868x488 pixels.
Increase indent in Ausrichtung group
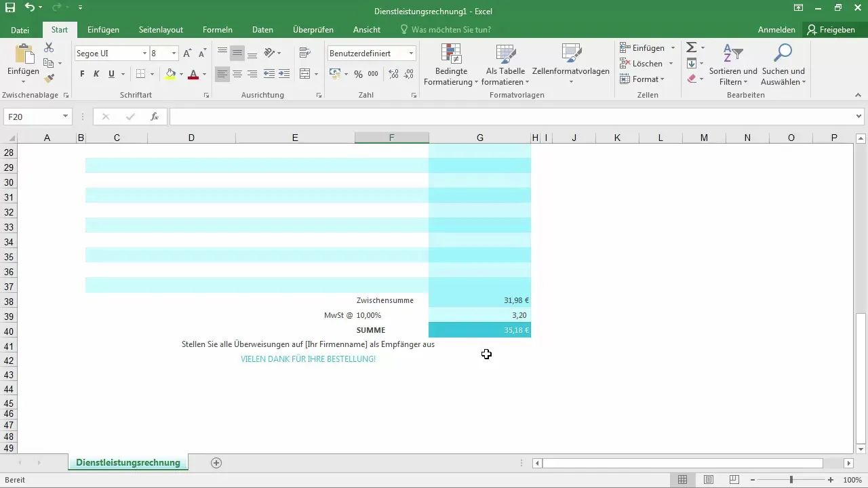click(283, 74)
